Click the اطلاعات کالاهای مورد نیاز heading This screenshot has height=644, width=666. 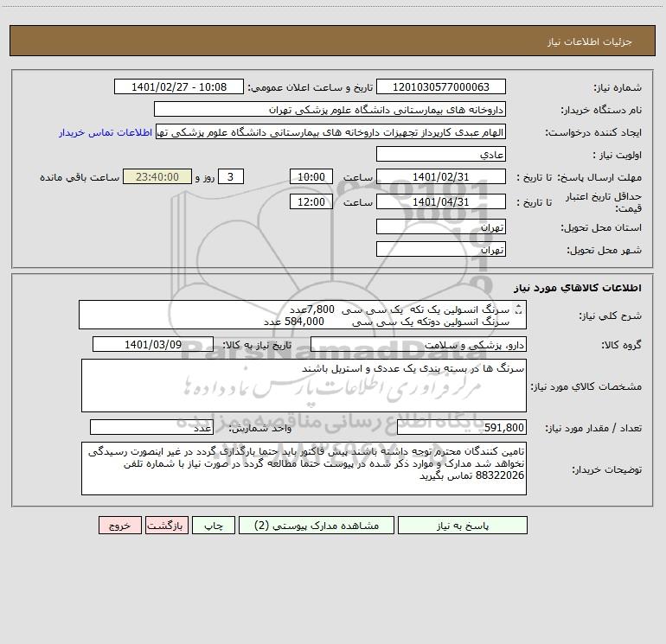pyautogui.click(x=578, y=288)
